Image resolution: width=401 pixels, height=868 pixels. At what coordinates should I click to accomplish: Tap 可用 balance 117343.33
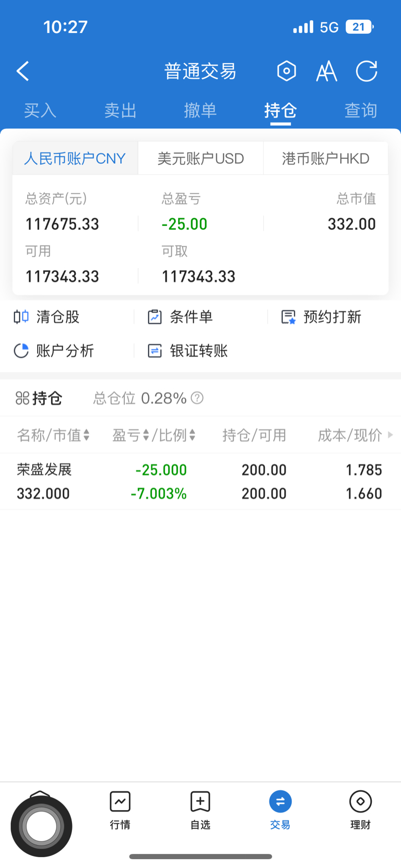click(62, 276)
